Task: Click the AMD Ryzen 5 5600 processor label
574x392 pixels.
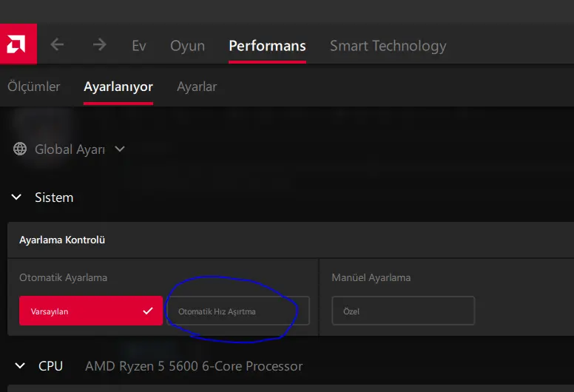Action: [194, 366]
